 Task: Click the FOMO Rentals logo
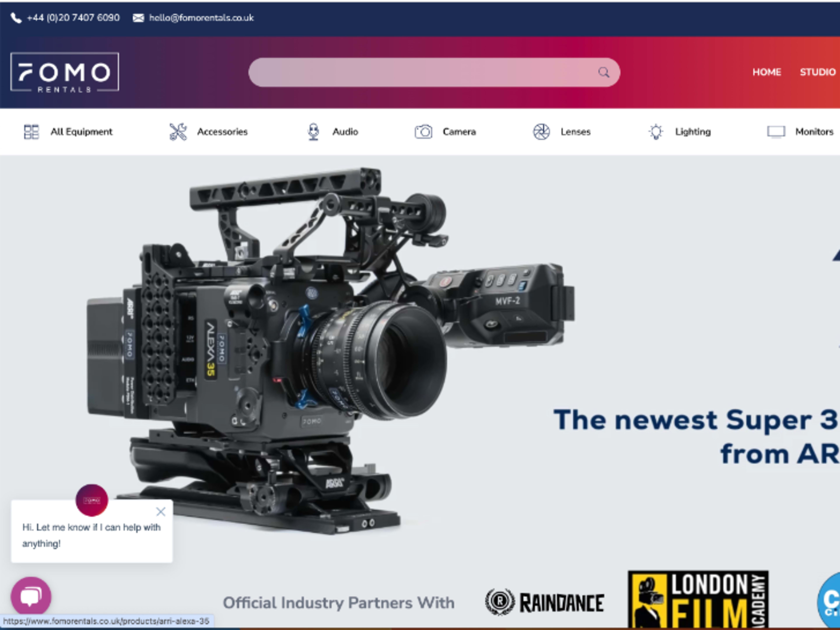click(x=65, y=72)
